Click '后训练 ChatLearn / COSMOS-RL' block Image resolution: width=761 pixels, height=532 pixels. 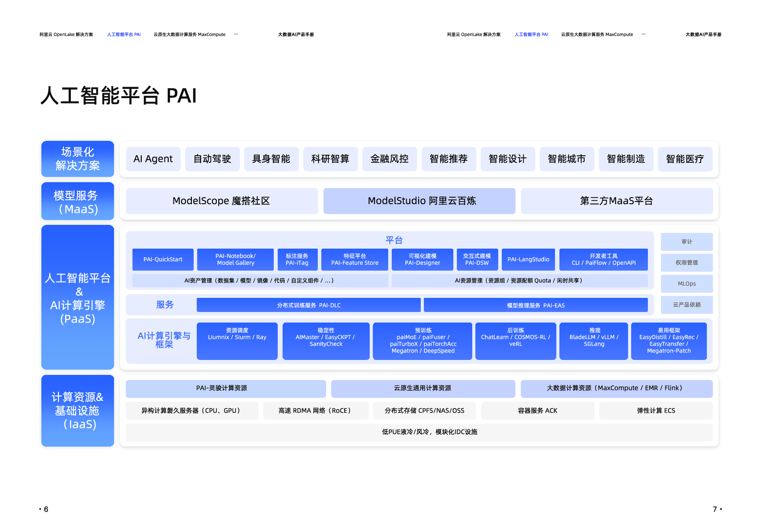point(516,341)
